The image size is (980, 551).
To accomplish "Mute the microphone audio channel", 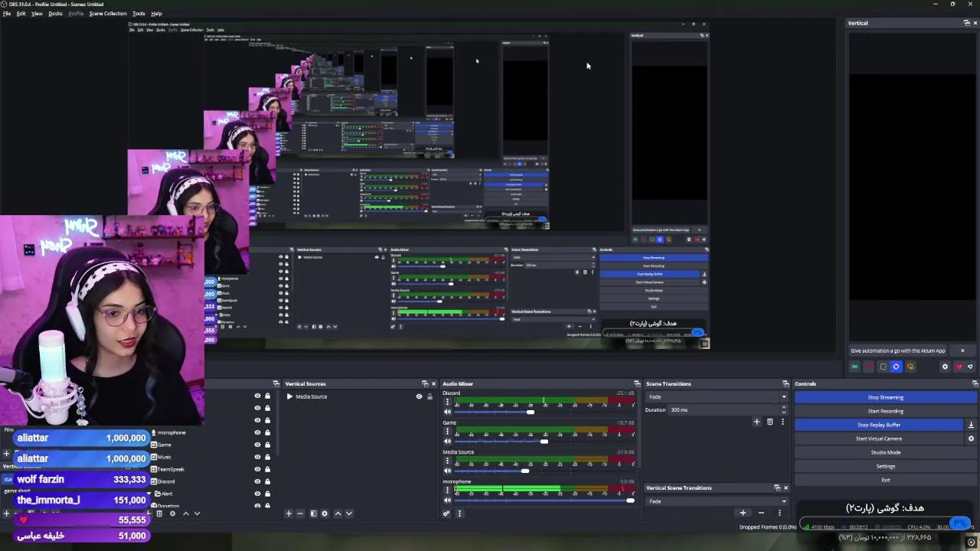I will click(448, 500).
